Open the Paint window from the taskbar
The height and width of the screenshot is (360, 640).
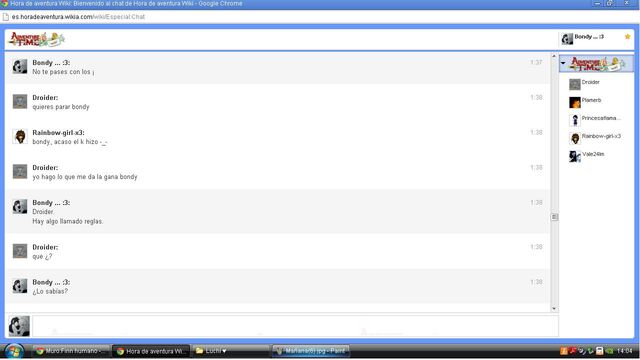pos(311,351)
